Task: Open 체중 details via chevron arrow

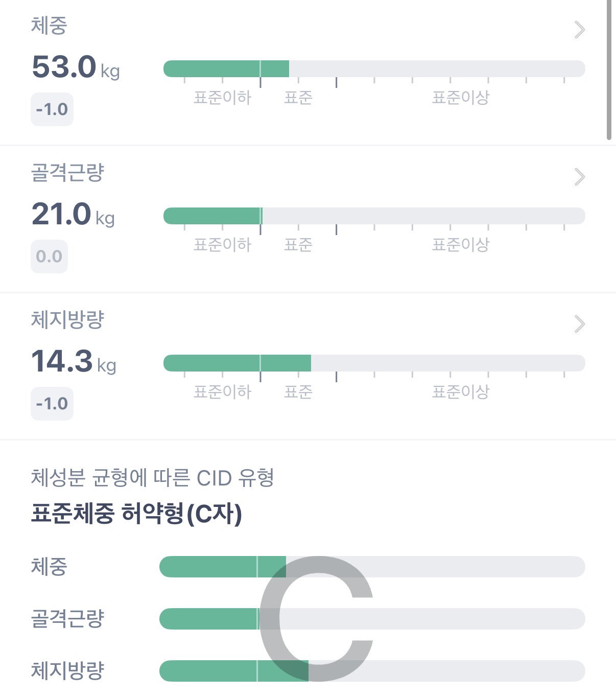Action: pyautogui.click(x=579, y=30)
